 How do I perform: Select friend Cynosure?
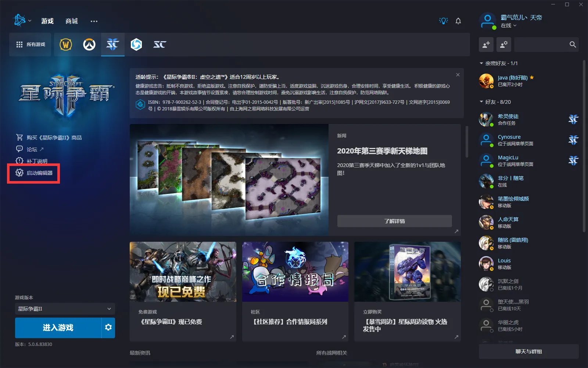pyautogui.click(x=528, y=140)
